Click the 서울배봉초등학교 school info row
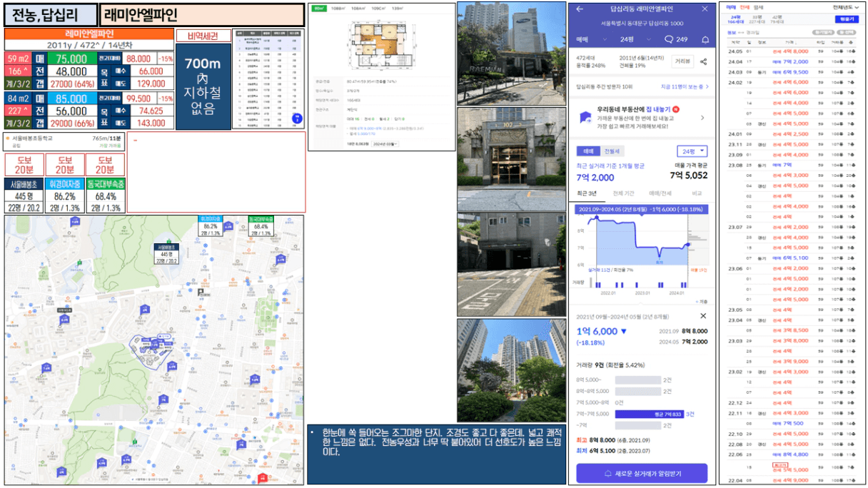This screenshot has width=868, height=488. tap(65, 141)
